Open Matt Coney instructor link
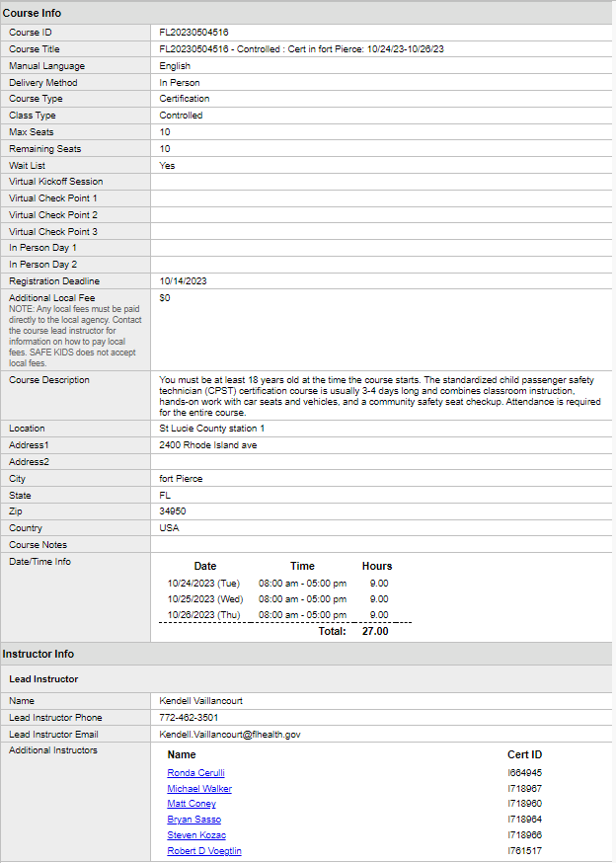Image resolution: width=616 pixels, height=863 pixels. tap(192, 804)
